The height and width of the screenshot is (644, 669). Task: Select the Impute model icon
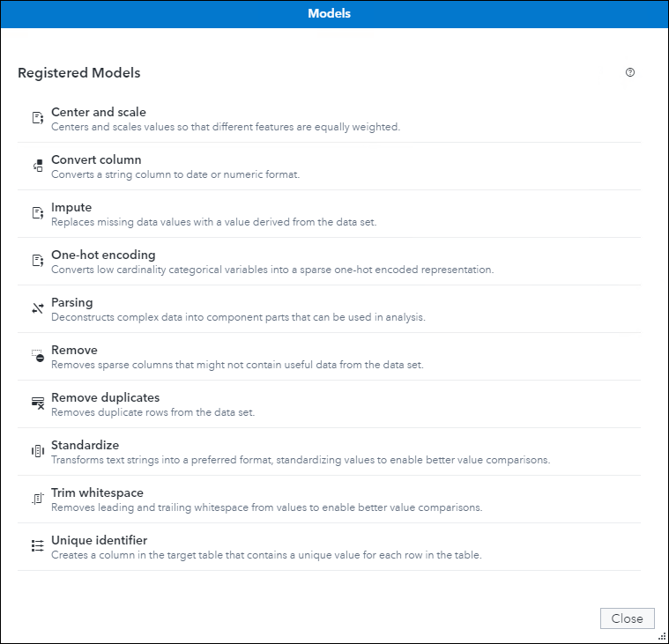click(x=38, y=213)
